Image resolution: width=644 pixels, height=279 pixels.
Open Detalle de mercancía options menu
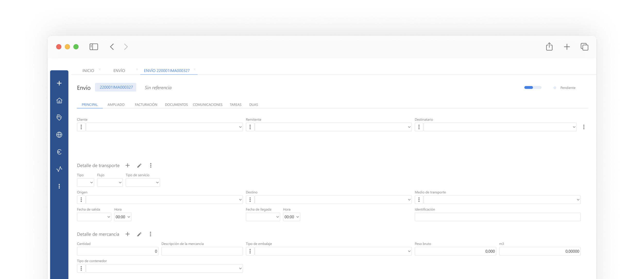(x=150, y=234)
